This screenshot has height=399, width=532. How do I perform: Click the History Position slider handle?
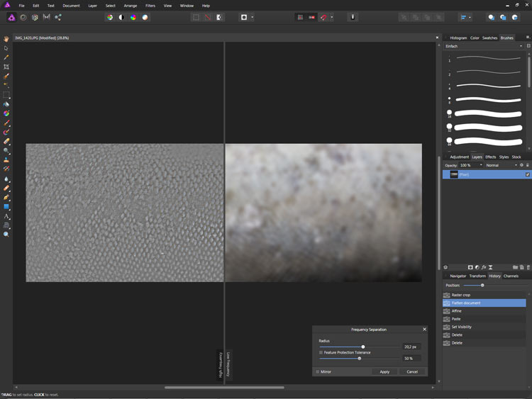(x=482, y=286)
